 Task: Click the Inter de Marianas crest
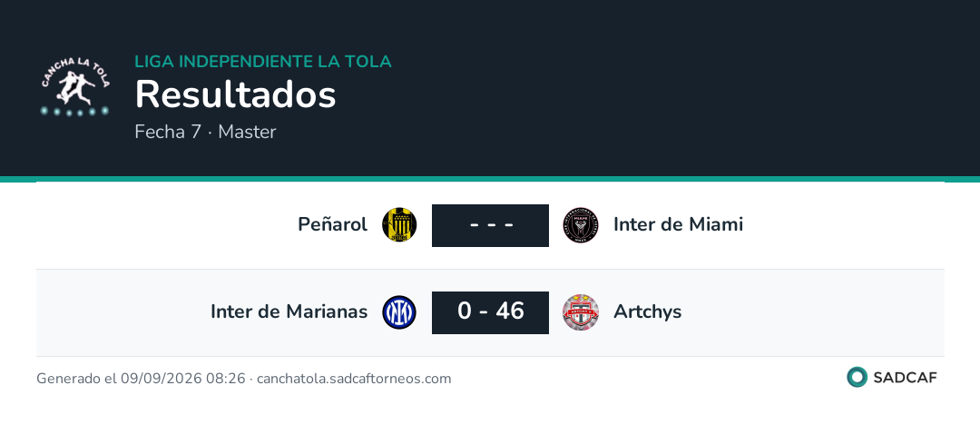click(399, 312)
